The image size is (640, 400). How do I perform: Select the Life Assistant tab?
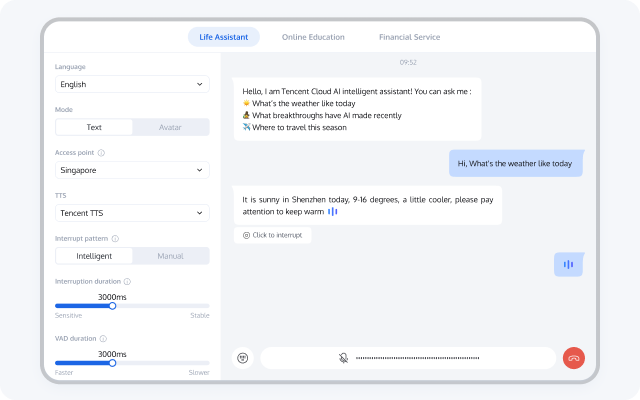coord(224,37)
